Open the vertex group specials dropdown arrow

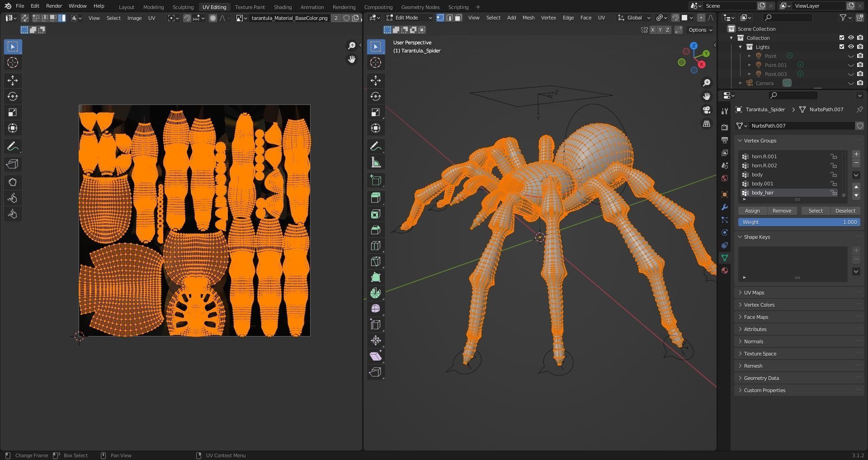pos(856,175)
